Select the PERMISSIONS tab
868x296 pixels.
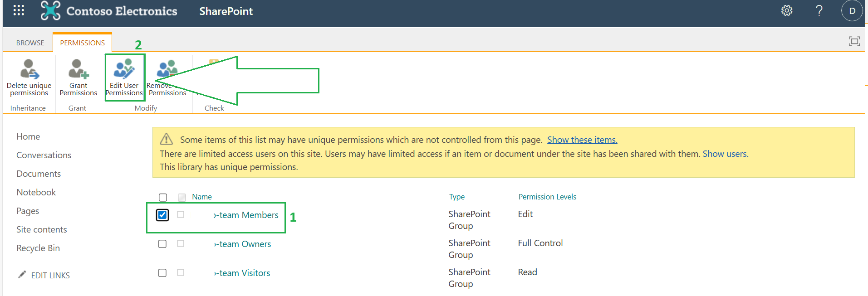(x=83, y=43)
